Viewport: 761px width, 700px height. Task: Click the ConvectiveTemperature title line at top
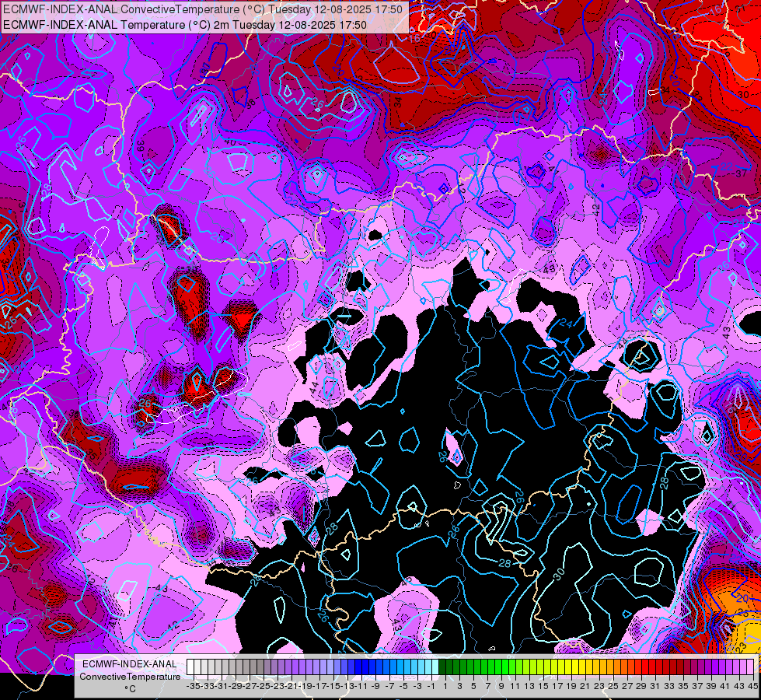coord(203,9)
